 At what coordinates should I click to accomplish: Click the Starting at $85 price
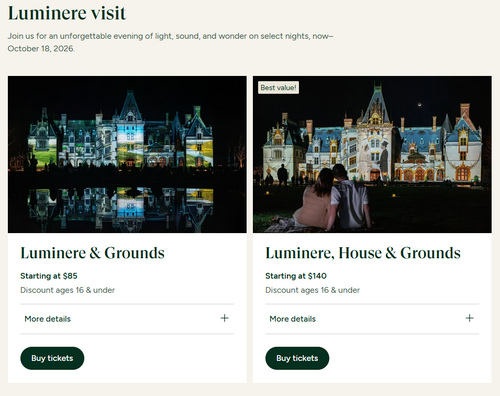click(x=49, y=276)
